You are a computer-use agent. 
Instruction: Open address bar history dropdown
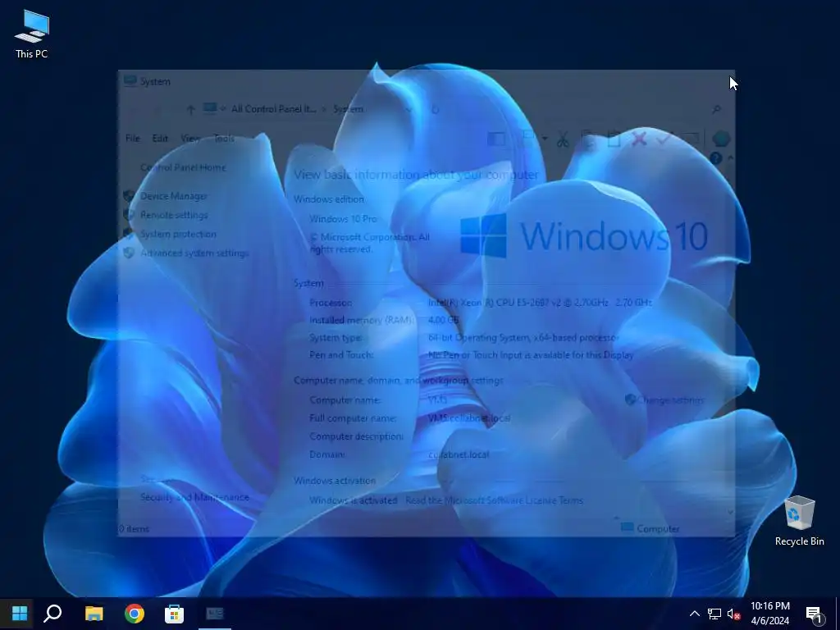coord(409,109)
